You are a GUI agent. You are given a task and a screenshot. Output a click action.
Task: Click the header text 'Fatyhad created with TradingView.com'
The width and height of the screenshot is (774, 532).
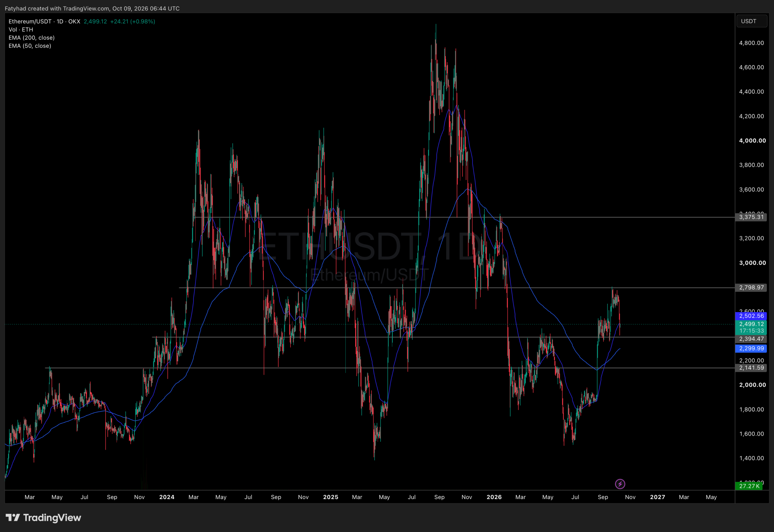(x=57, y=8)
